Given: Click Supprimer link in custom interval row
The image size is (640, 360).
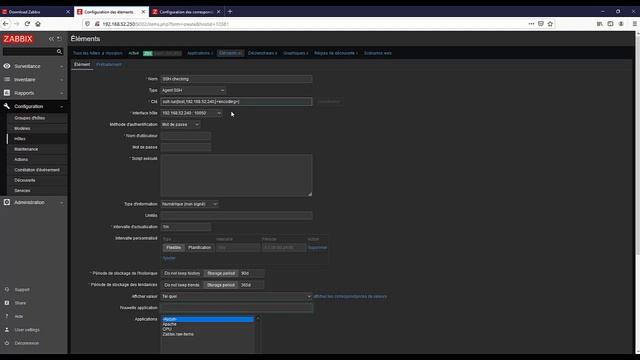Looking at the screenshot, I should (x=318, y=247).
